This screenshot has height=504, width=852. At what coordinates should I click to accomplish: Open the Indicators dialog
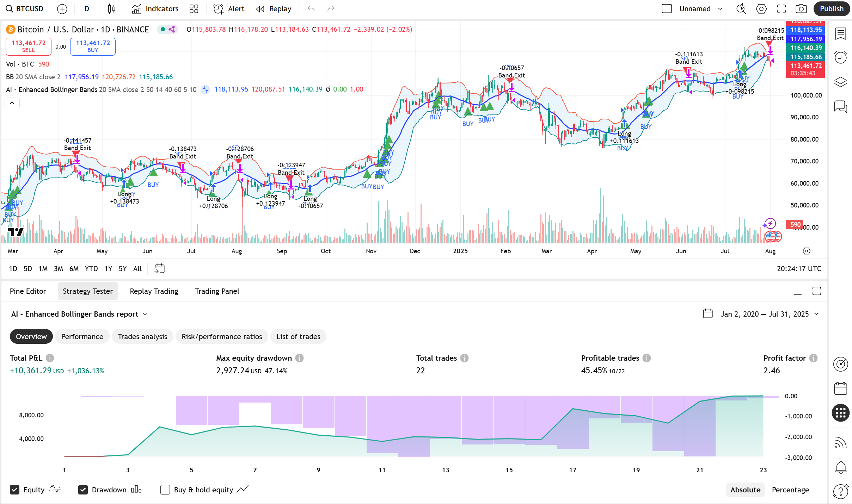point(155,9)
